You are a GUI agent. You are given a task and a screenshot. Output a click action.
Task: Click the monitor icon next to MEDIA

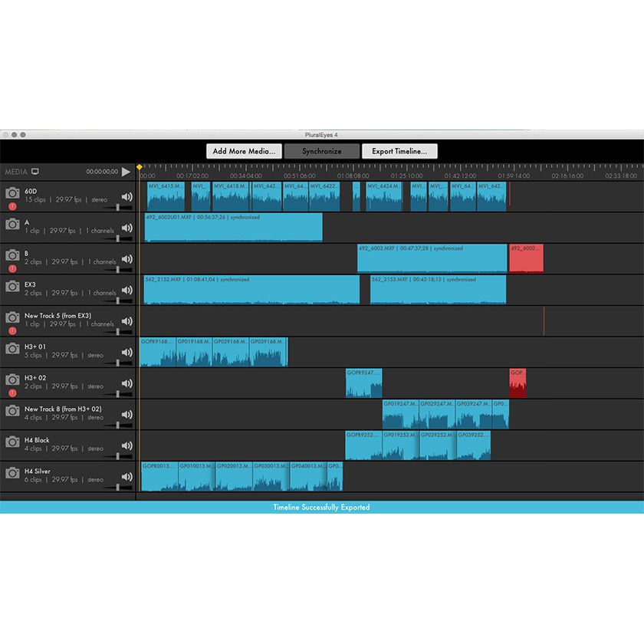click(x=35, y=172)
